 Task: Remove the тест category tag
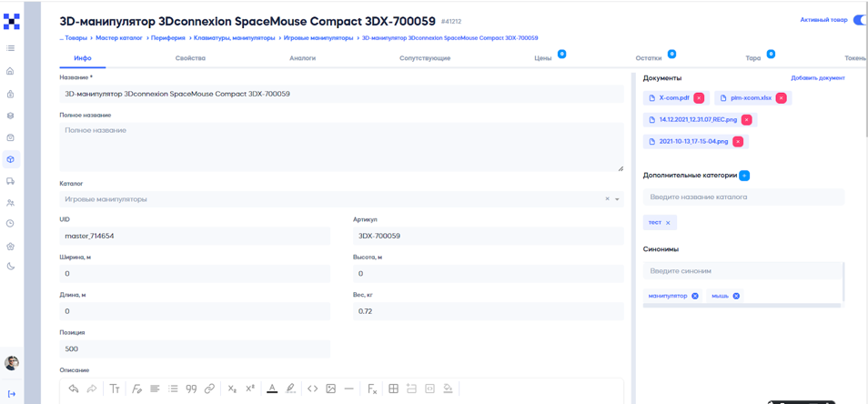click(x=668, y=223)
